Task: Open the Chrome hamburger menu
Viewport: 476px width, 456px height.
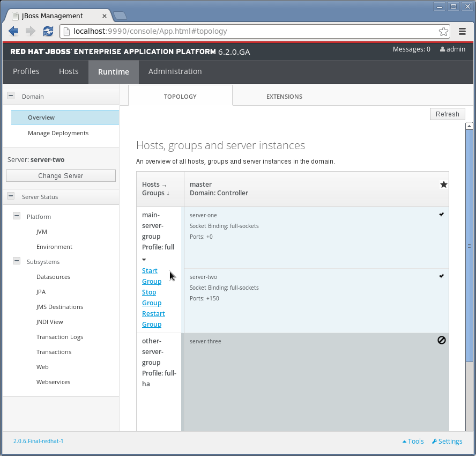Action: [x=462, y=31]
